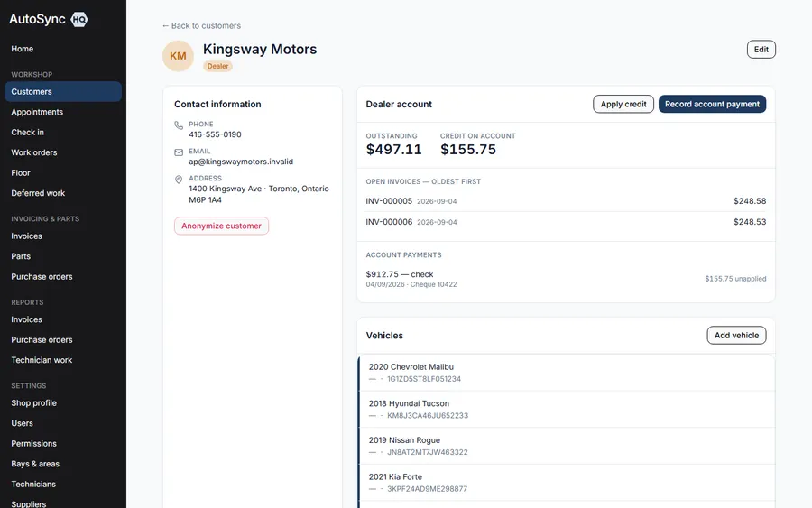Open Purchase orders under Invoicing & Parts
The height and width of the screenshot is (508, 812).
[x=63, y=276]
